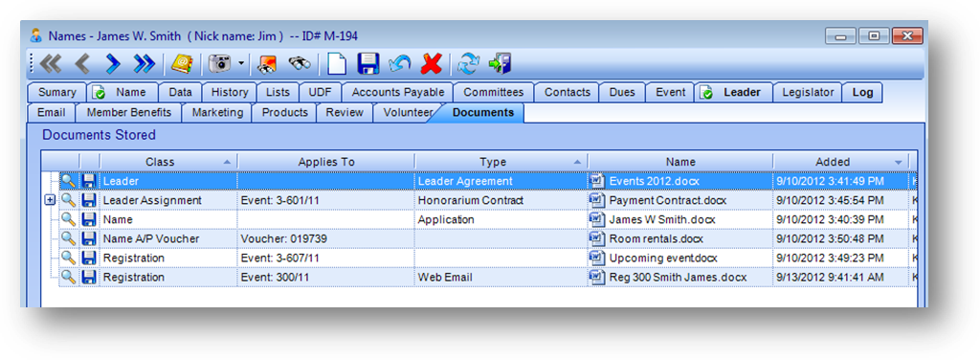Select the Room rentals.docx file name
980x360 pixels.
(656, 238)
